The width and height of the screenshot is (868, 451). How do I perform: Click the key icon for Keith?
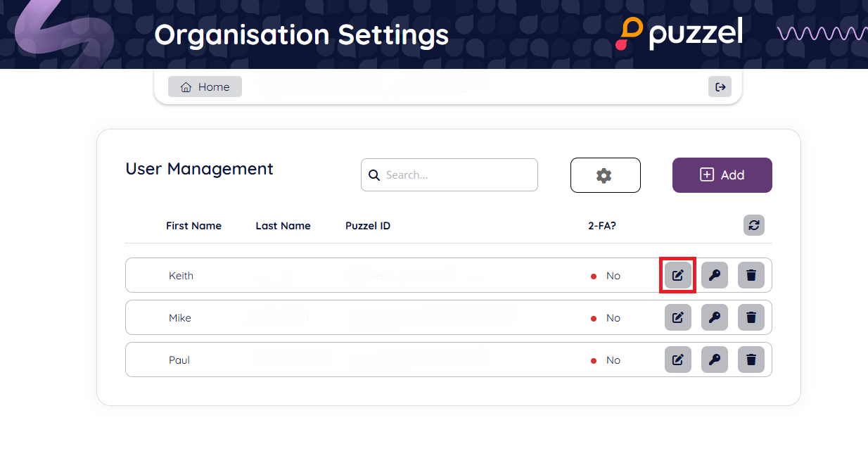(x=715, y=275)
